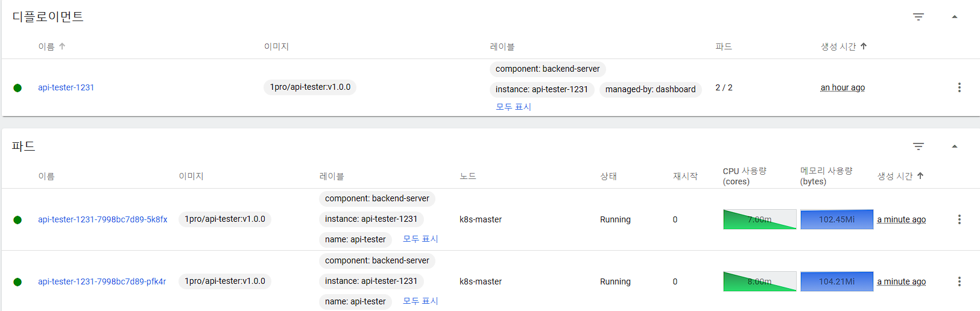
Task: Open api-tester-1231 deployment link
Action: click(66, 87)
